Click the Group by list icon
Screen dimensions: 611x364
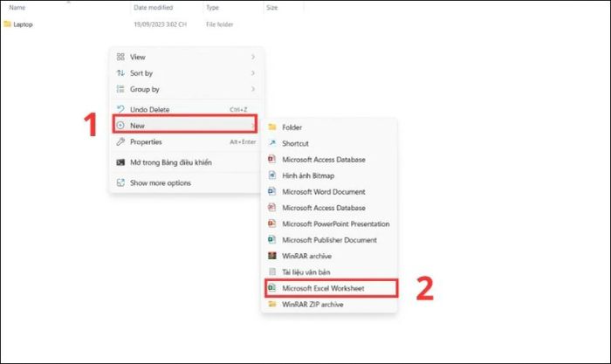[x=120, y=89]
